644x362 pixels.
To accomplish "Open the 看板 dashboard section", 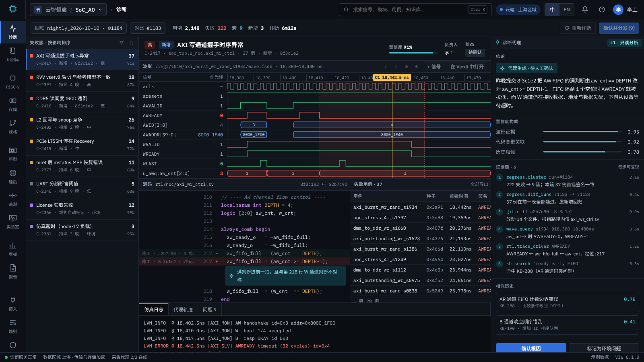I will click(x=13, y=249).
